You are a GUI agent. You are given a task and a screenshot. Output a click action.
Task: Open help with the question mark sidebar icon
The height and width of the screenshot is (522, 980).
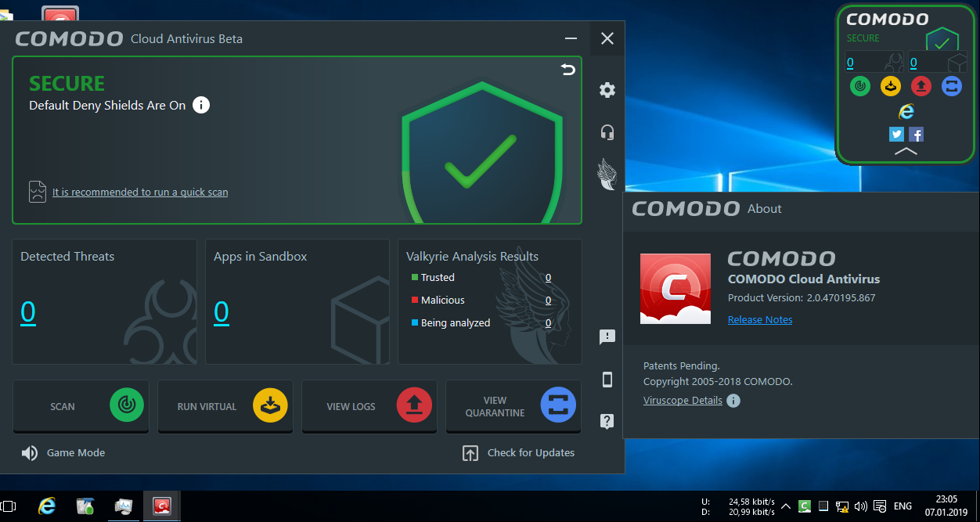click(x=607, y=421)
